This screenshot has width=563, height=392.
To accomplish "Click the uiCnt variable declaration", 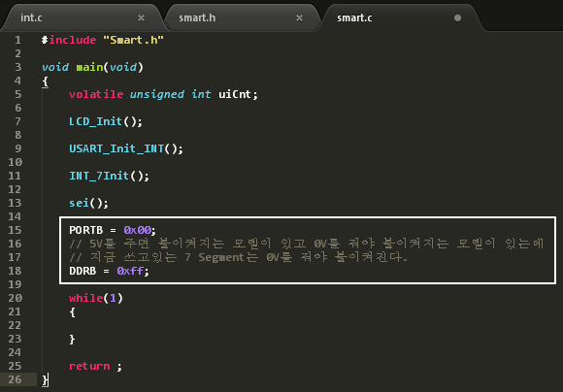I will 238,94.
